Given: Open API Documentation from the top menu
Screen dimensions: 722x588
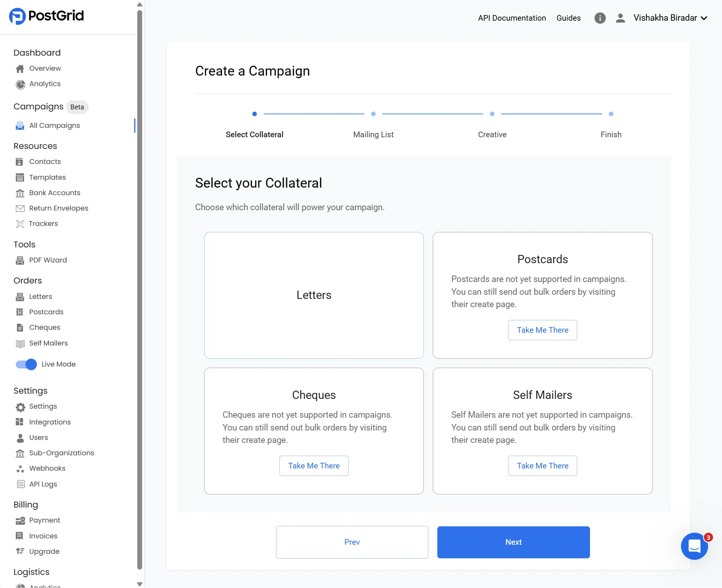Looking at the screenshot, I should click(x=512, y=18).
